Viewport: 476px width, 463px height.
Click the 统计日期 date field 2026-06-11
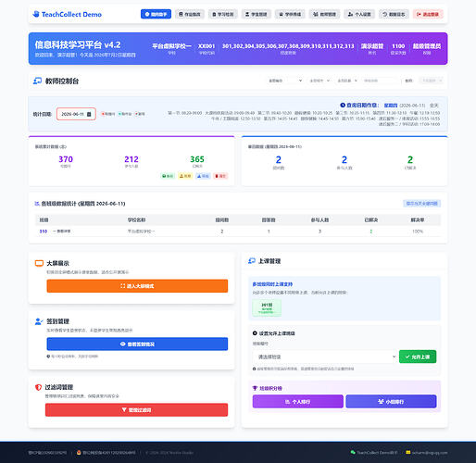pos(76,114)
